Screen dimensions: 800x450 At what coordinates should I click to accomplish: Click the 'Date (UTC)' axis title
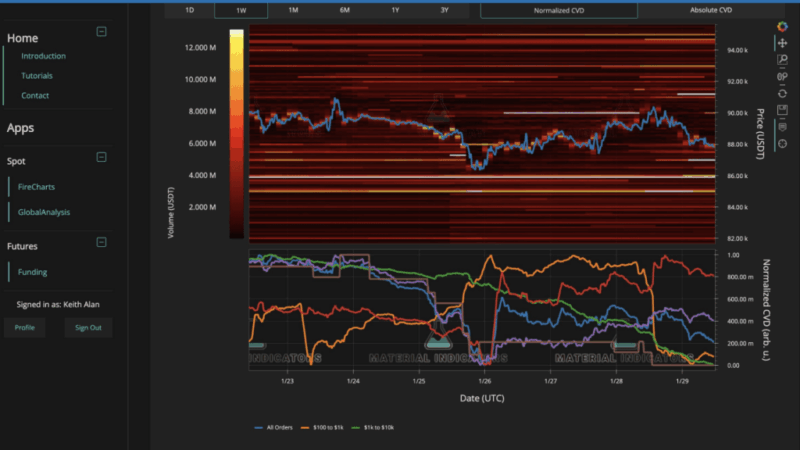tap(482, 398)
